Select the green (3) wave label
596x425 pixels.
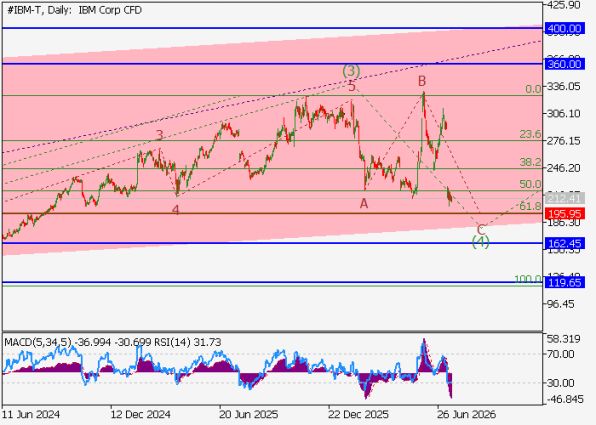(351, 71)
